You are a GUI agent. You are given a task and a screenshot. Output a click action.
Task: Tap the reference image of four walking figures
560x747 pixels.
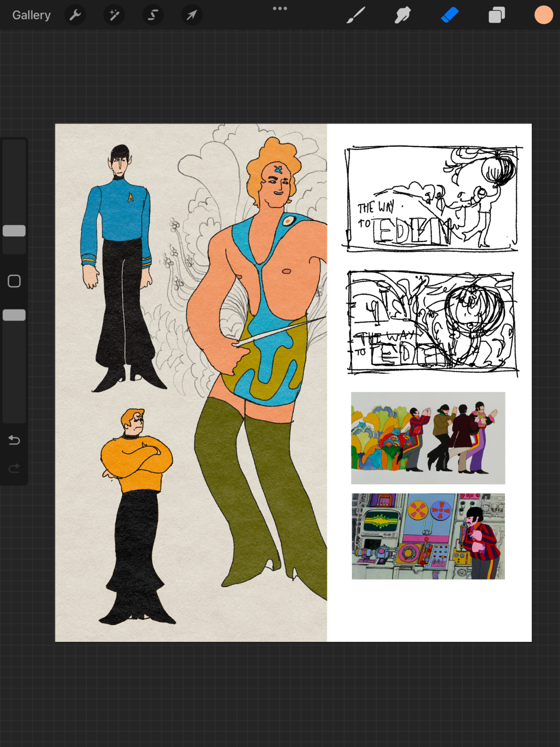(x=428, y=438)
